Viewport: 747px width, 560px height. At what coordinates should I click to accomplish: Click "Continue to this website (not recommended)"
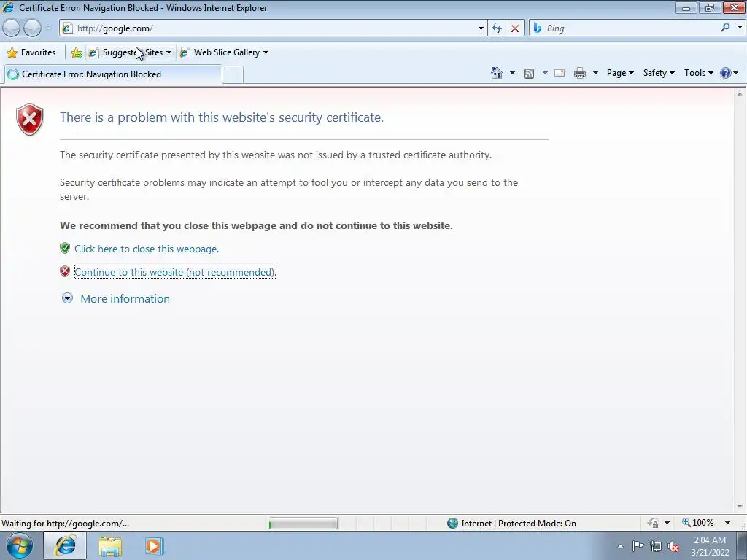175,272
